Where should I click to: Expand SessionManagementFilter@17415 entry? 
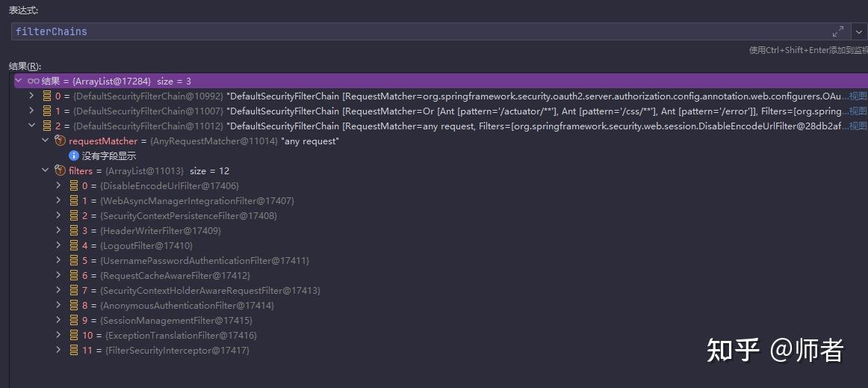point(59,321)
